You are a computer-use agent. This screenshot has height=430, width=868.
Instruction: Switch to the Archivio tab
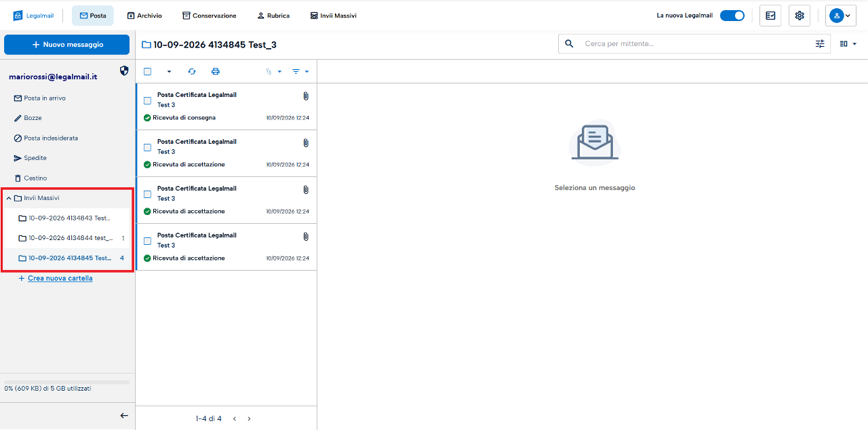point(144,16)
